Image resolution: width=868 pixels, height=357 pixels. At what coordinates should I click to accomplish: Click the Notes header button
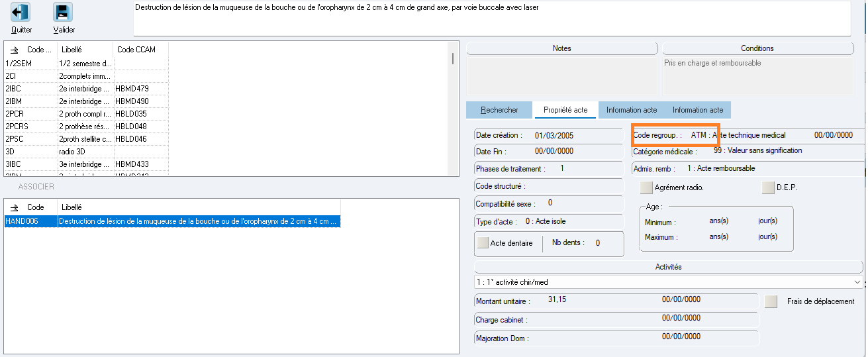(x=562, y=48)
